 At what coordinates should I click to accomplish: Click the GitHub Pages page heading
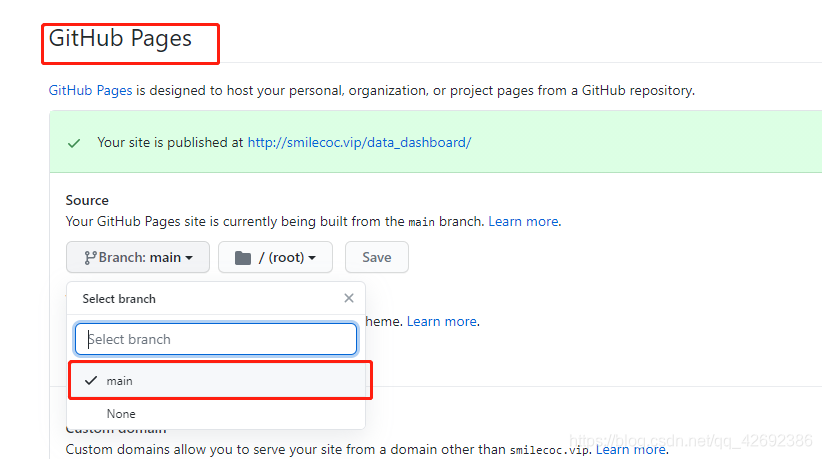[x=120, y=39]
